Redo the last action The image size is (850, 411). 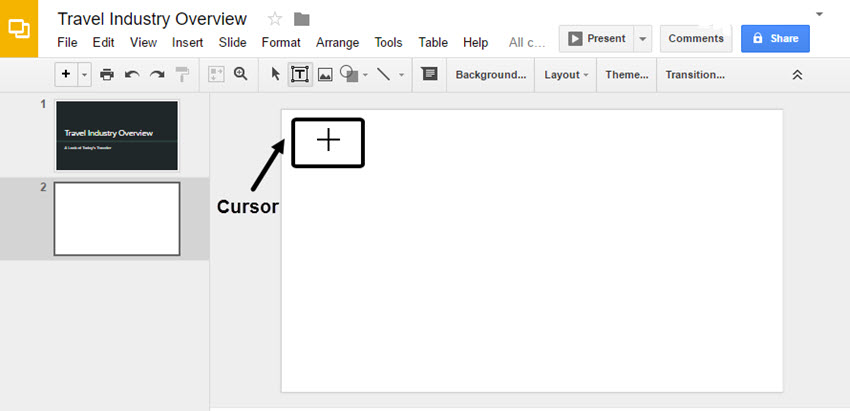[157, 75]
